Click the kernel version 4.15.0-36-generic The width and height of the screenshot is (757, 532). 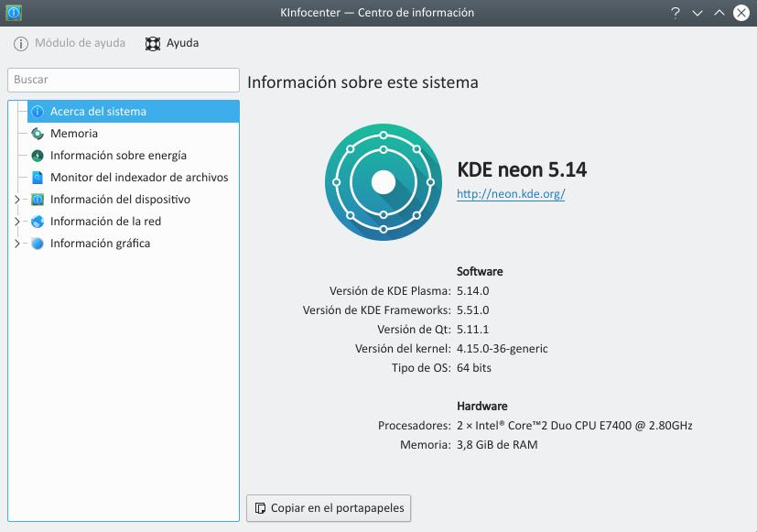click(x=503, y=349)
